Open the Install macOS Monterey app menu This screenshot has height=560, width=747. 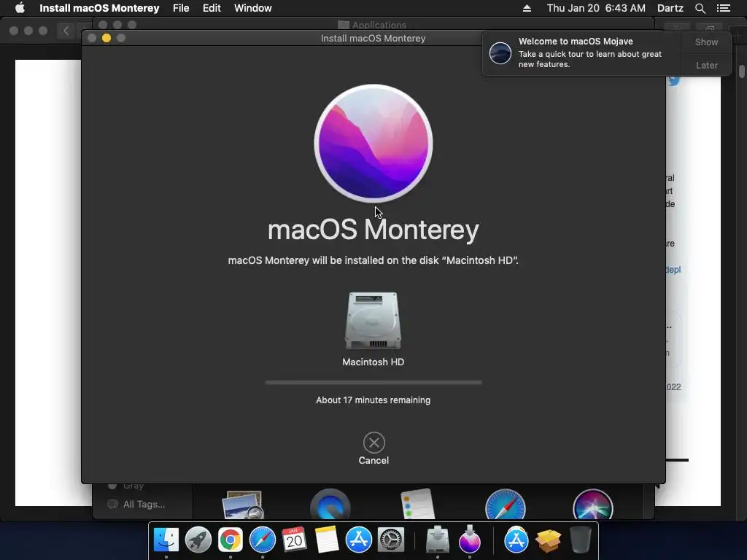[x=99, y=8]
